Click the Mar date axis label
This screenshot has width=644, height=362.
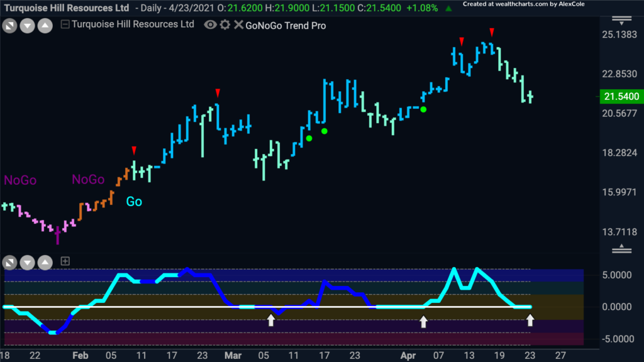tap(233, 356)
